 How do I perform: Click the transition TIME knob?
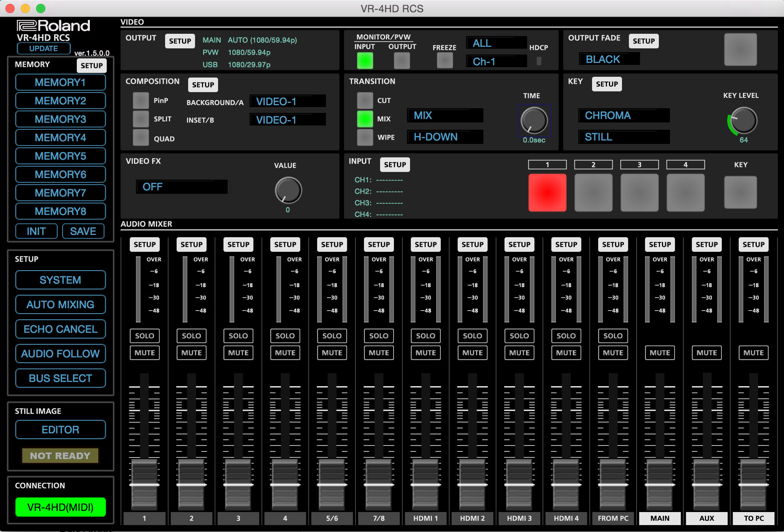click(x=534, y=120)
